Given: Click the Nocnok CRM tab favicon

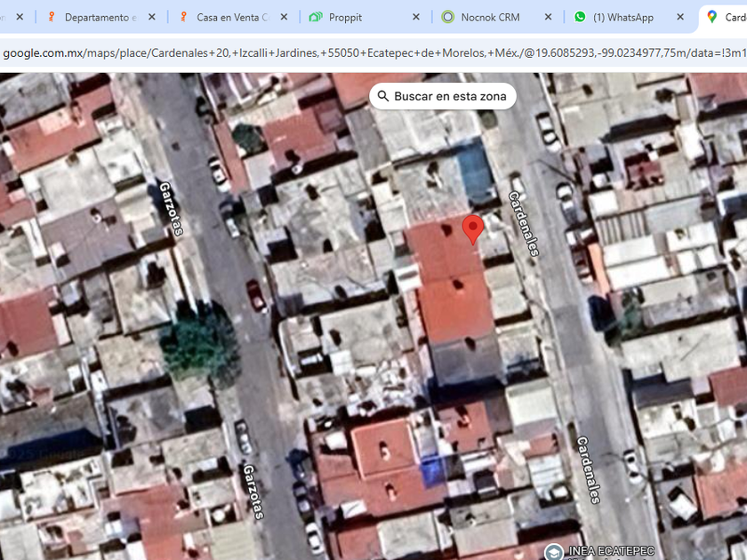Looking at the screenshot, I should click(x=448, y=17).
